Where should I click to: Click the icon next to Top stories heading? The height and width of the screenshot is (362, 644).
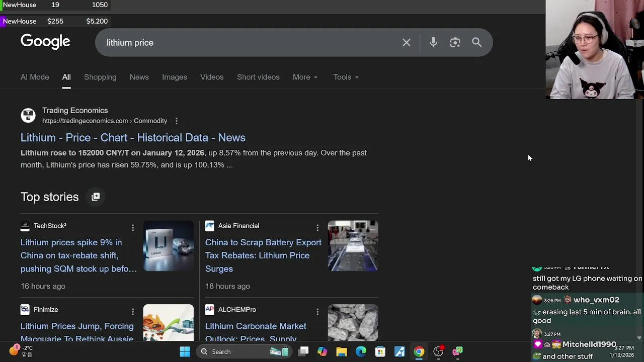pyautogui.click(x=96, y=197)
